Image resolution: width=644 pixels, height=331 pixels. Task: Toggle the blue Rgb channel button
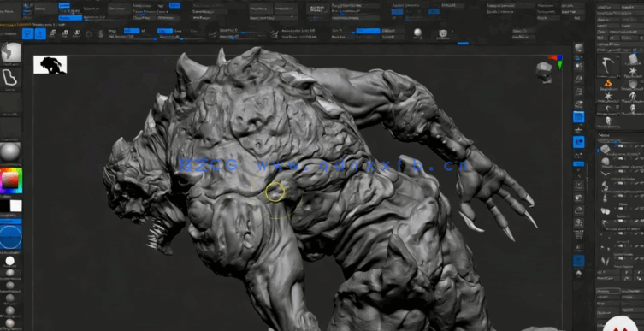(x=132, y=31)
